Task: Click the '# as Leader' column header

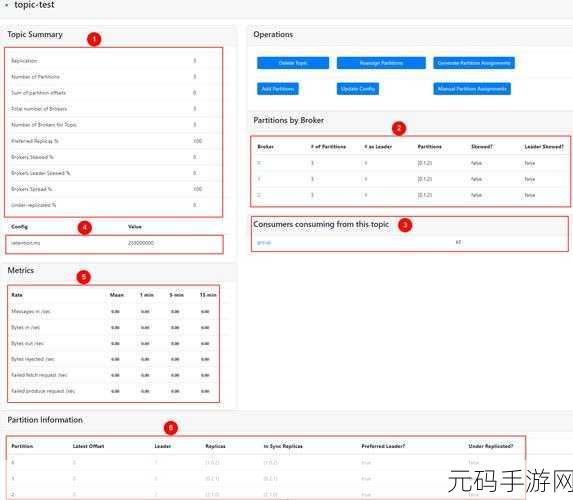Action: click(x=378, y=147)
